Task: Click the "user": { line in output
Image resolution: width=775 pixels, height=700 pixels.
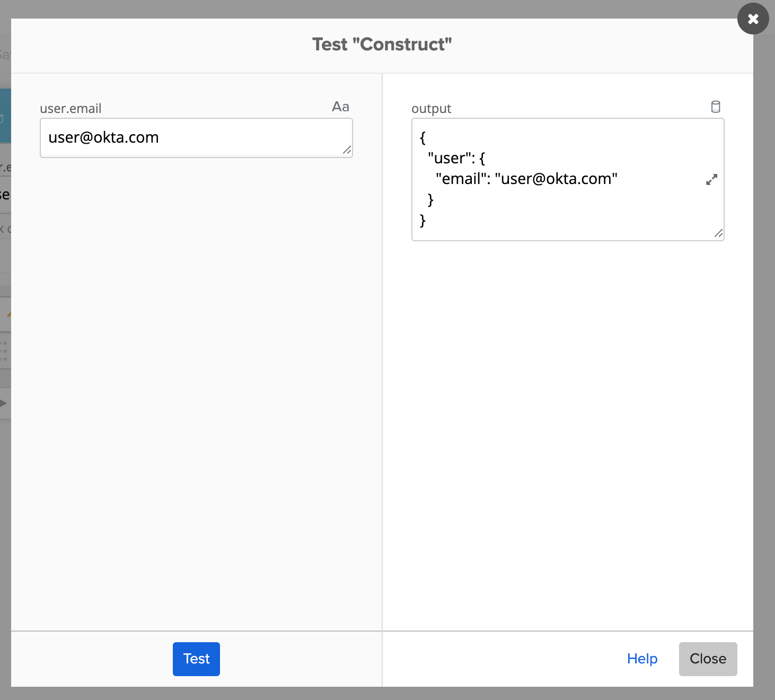Action: point(456,159)
